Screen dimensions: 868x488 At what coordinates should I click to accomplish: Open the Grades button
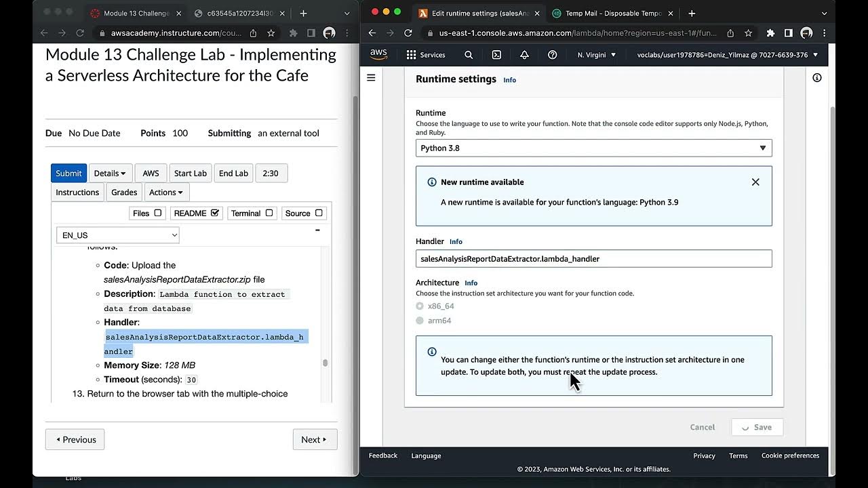coord(124,192)
